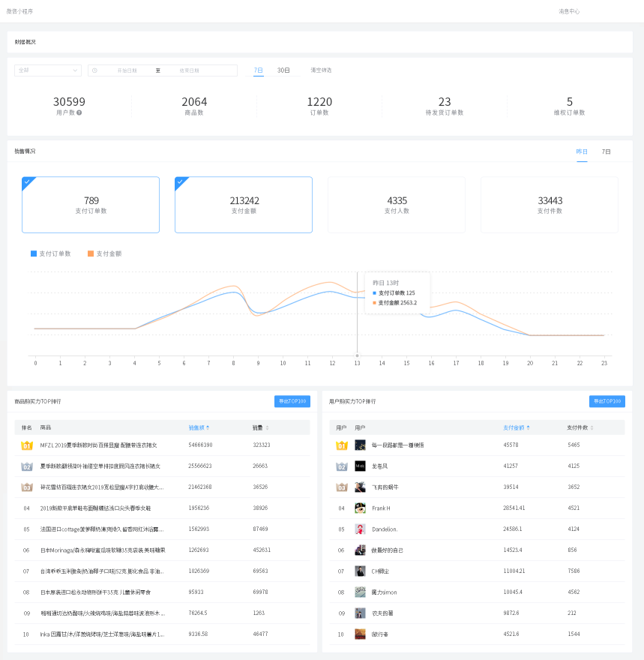
Task: Click 导出TOP100 in product ranking panel
Action: [x=292, y=401]
